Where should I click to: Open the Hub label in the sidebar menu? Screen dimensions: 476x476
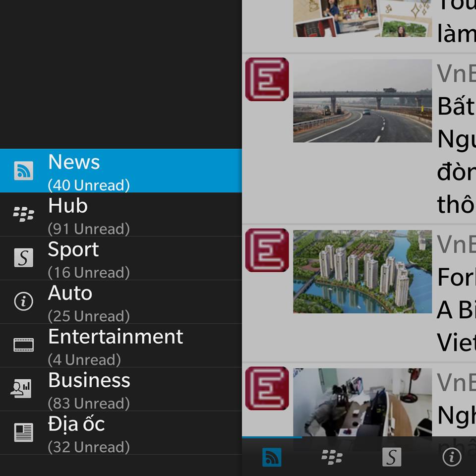point(68,205)
